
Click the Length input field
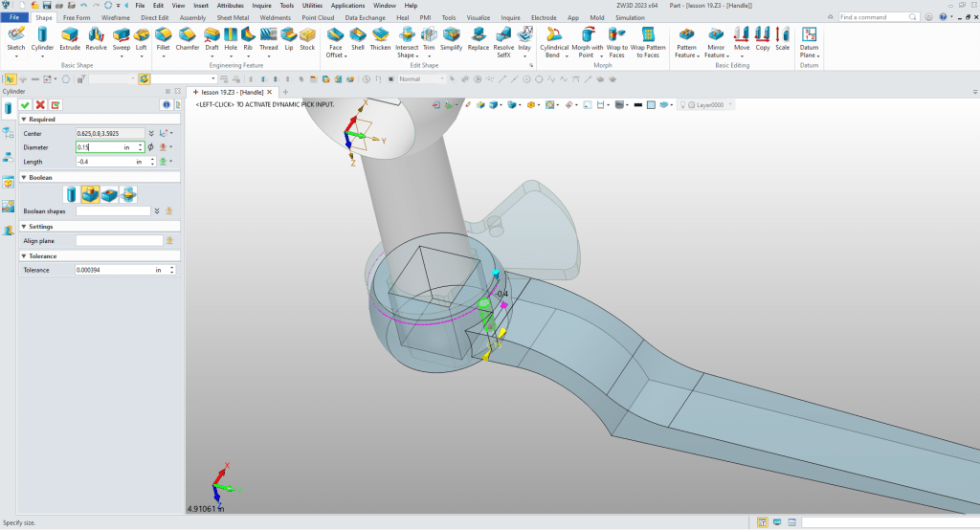click(105, 162)
